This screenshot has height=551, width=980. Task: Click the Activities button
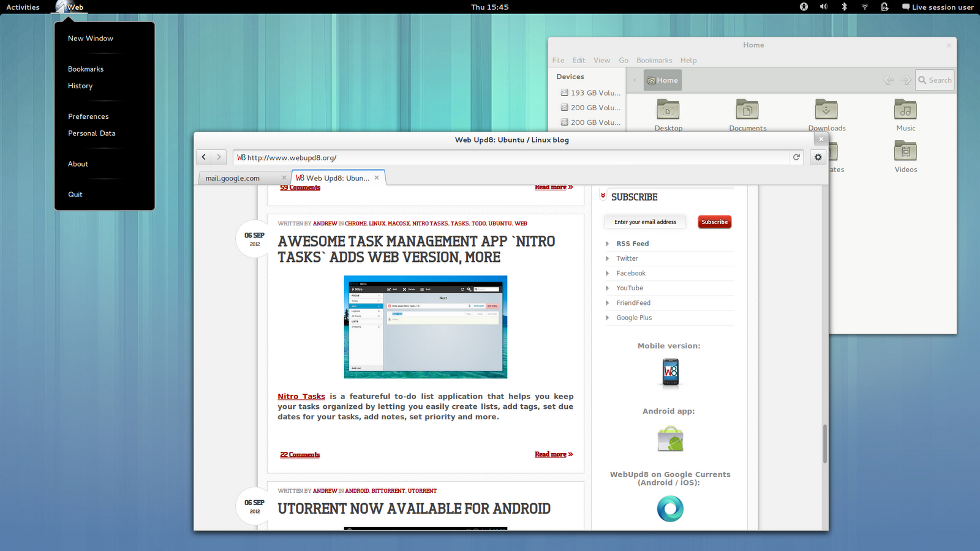click(23, 7)
